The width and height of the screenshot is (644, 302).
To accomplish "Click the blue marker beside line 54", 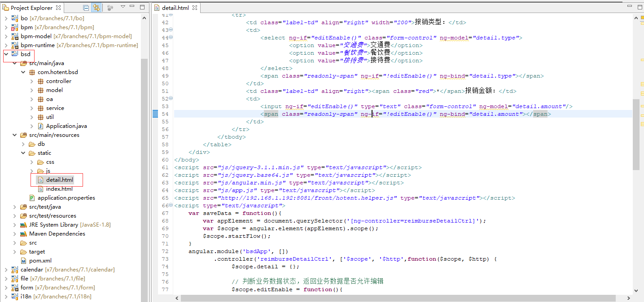I will tap(155, 114).
